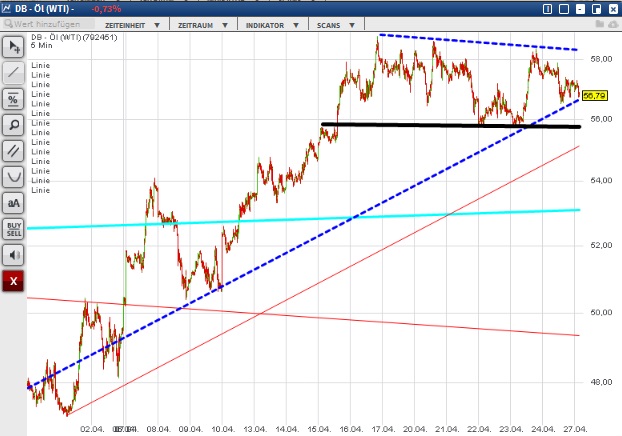Click the 02.04. date axis label

pos(92,429)
